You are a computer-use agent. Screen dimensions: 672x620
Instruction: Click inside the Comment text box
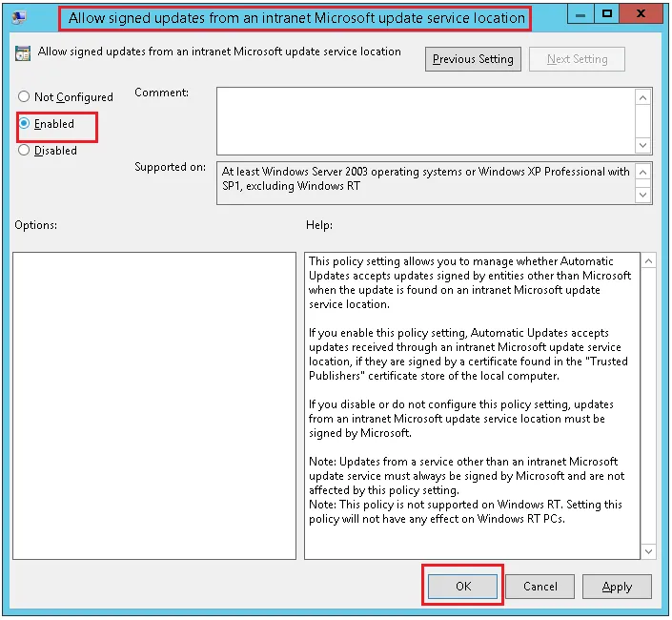(x=425, y=121)
